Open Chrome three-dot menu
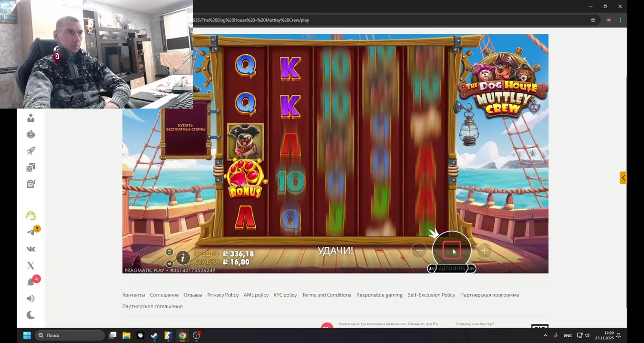 [620, 20]
